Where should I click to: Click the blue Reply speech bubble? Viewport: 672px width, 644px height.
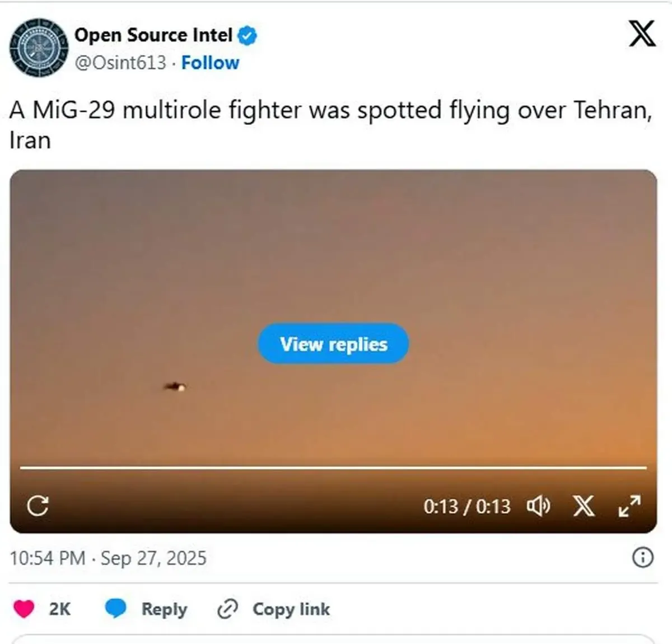tap(116, 609)
